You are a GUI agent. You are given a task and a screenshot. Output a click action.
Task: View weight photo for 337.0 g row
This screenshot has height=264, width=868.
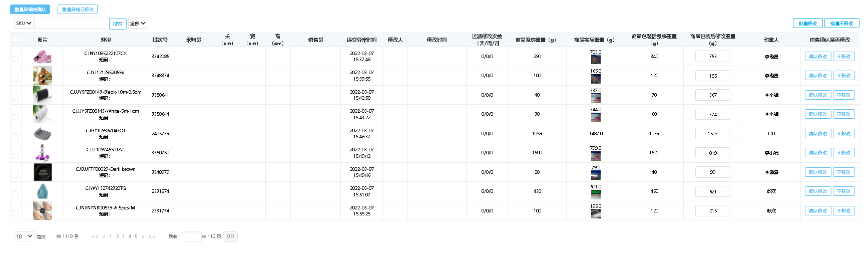point(596,98)
